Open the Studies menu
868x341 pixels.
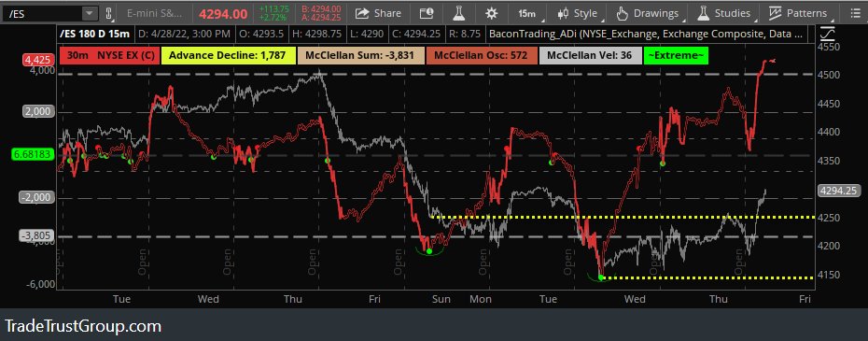coord(725,13)
